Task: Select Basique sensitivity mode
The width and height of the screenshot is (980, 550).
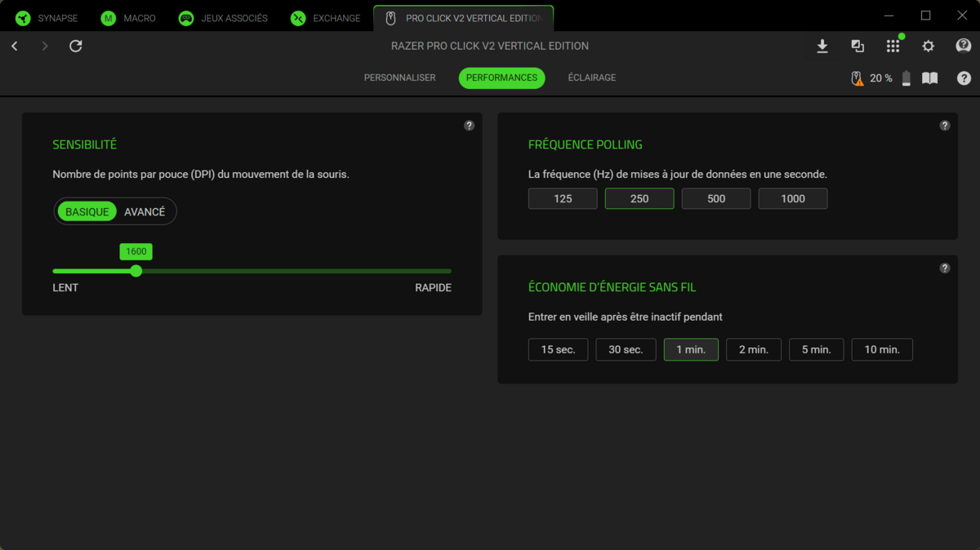Action: click(87, 211)
